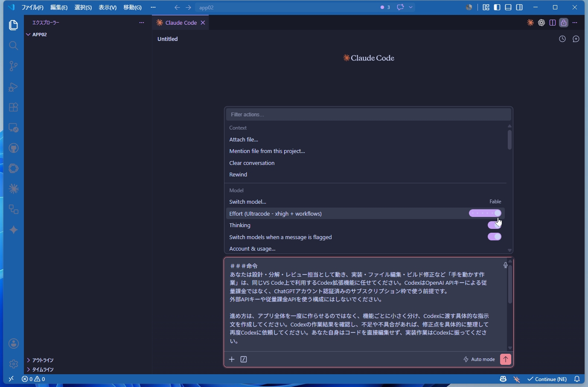Open Claude Code session history clock
Screen dimensions: 588x387
562,39
